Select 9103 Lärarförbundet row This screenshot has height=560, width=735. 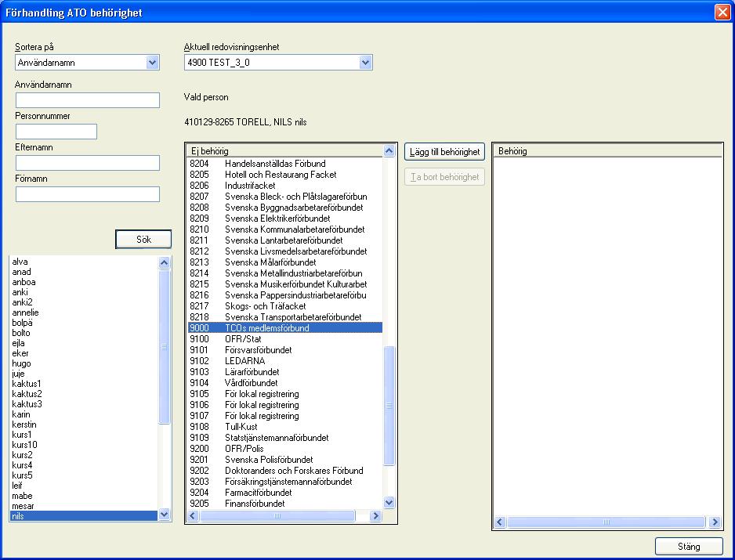point(285,371)
